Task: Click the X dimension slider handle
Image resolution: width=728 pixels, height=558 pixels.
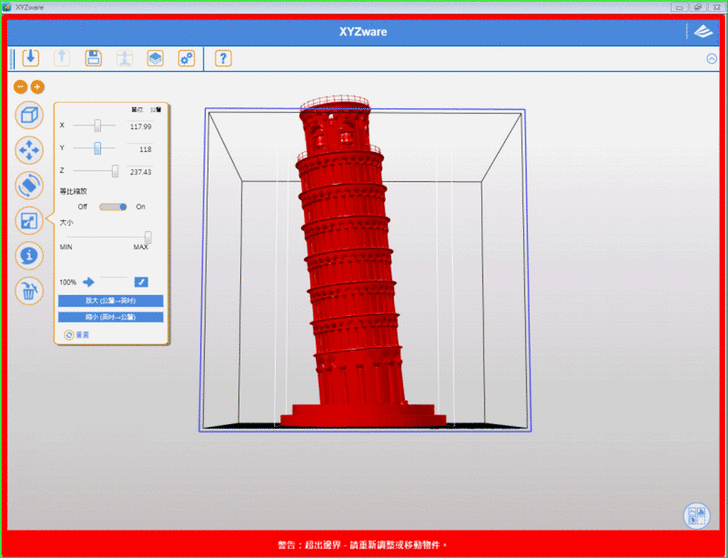Action: point(97,126)
